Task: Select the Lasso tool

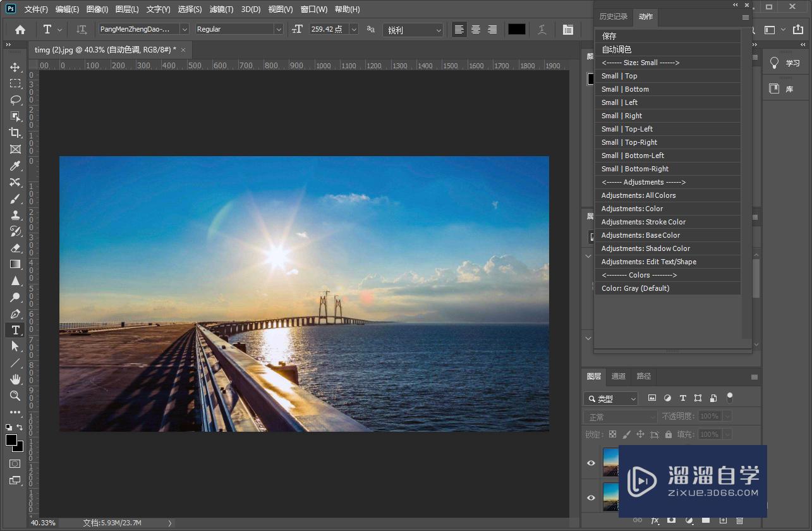Action: (15, 100)
